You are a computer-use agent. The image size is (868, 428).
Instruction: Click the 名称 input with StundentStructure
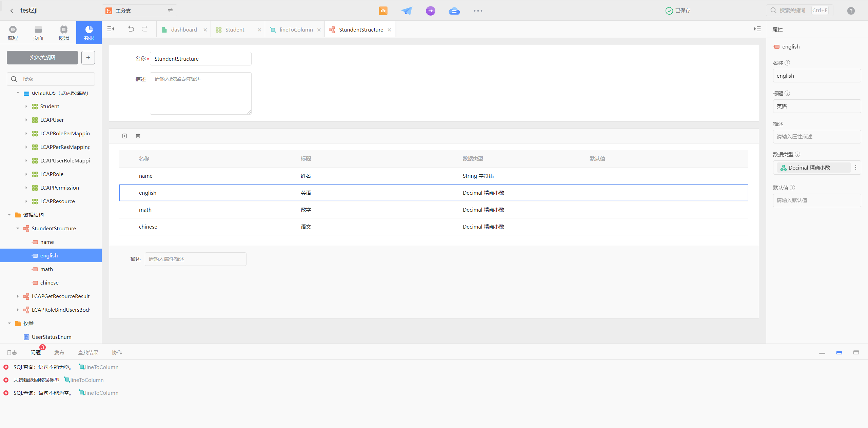pos(201,59)
